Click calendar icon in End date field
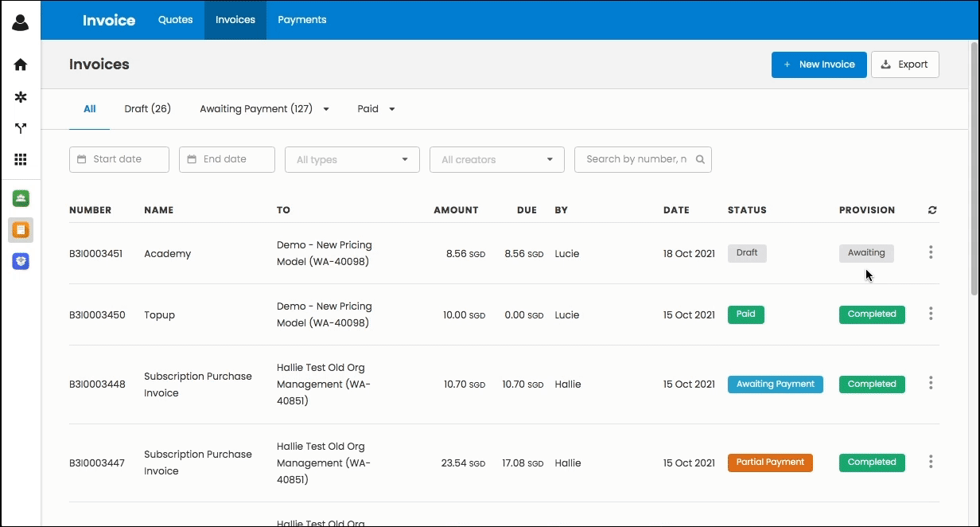The image size is (980, 527). (192, 159)
